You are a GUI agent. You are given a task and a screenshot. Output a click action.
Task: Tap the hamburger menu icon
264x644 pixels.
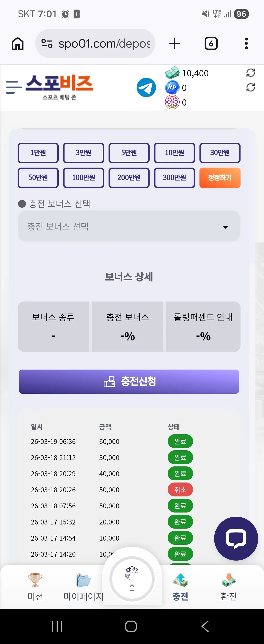[x=14, y=87]
